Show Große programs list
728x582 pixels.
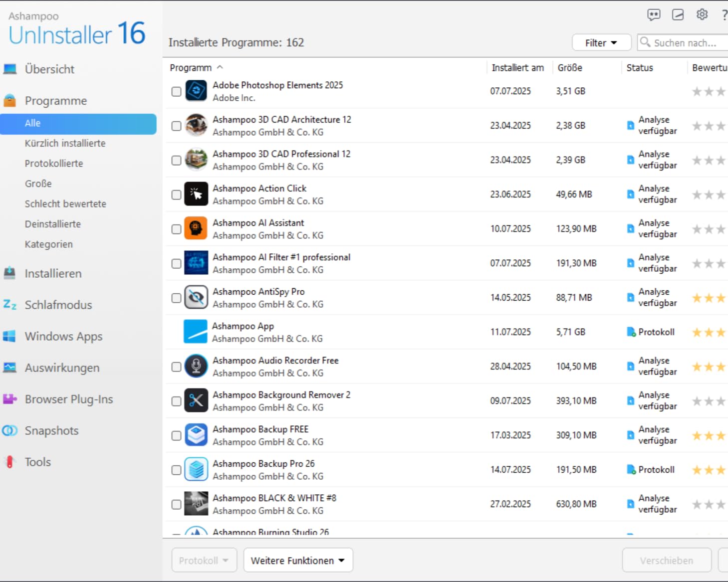[38, 184]
